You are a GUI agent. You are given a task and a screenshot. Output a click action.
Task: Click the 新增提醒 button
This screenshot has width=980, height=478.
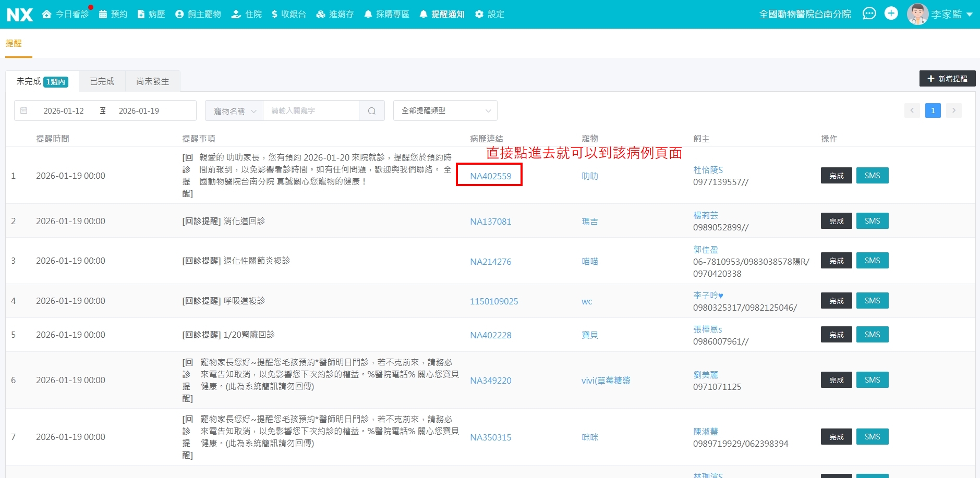(x=947, y=79)
